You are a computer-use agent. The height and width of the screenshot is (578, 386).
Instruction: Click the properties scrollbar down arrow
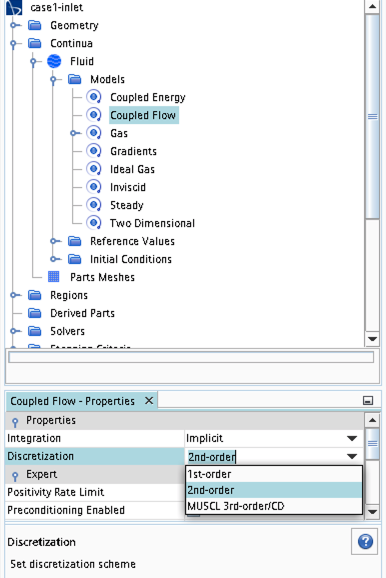[372, 512]
